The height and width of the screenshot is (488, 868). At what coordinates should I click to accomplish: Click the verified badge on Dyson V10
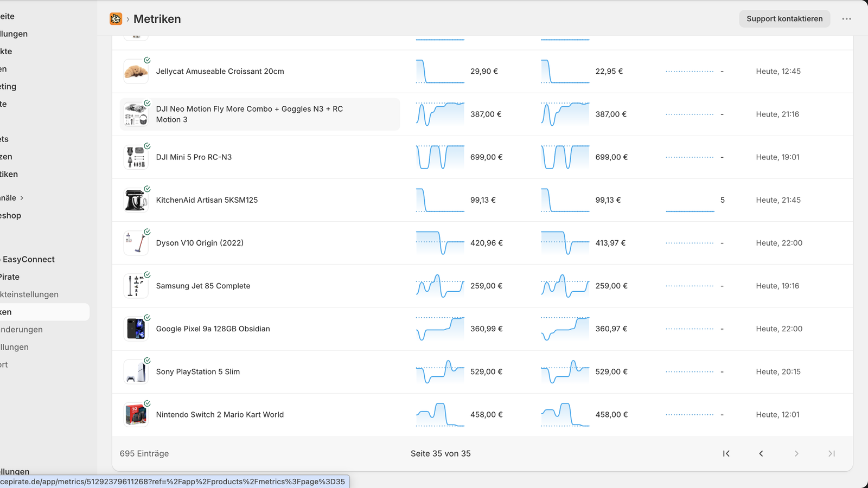(x=147, y=232)
